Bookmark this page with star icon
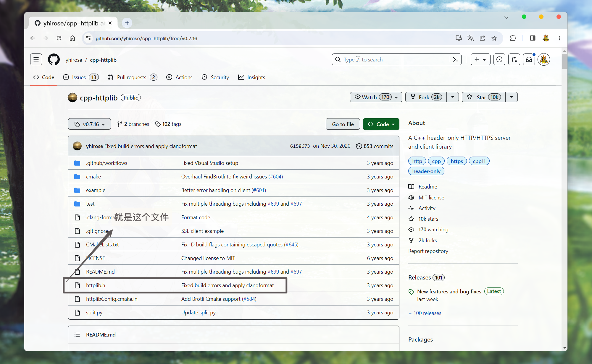This screenshot has height=364, width=592. pos(494,38)
